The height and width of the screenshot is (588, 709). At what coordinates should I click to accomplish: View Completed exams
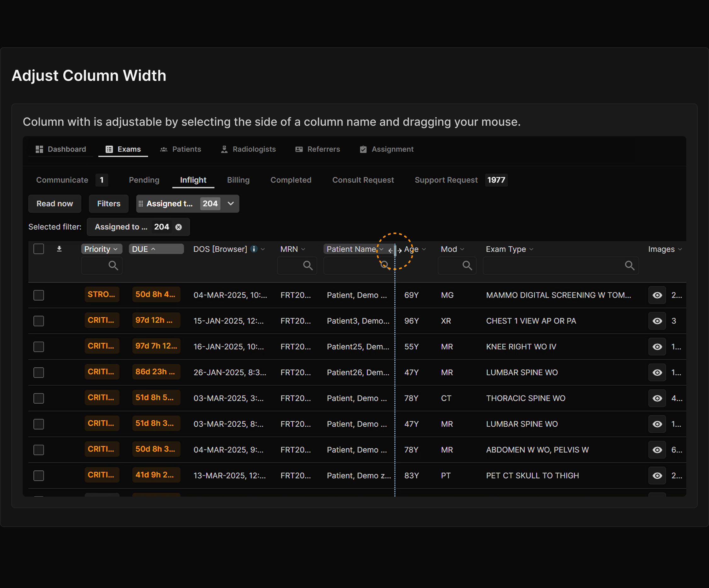(291, 180)
